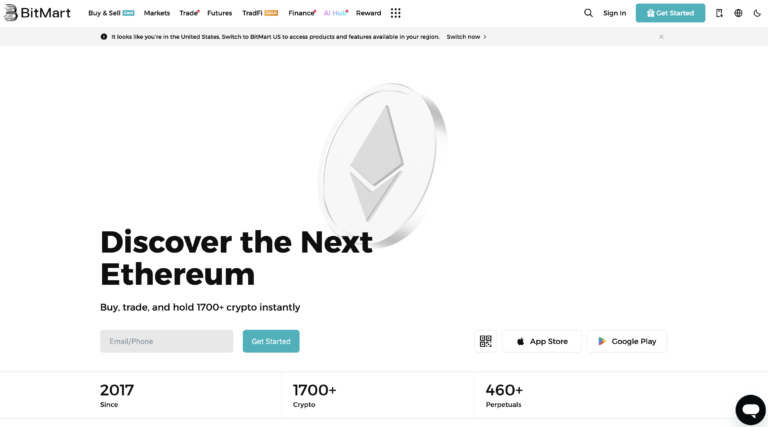Expand the Finance dropdown menu
Image resolution: width=768 pixels, height=427 pixels.
click(301, 13)
